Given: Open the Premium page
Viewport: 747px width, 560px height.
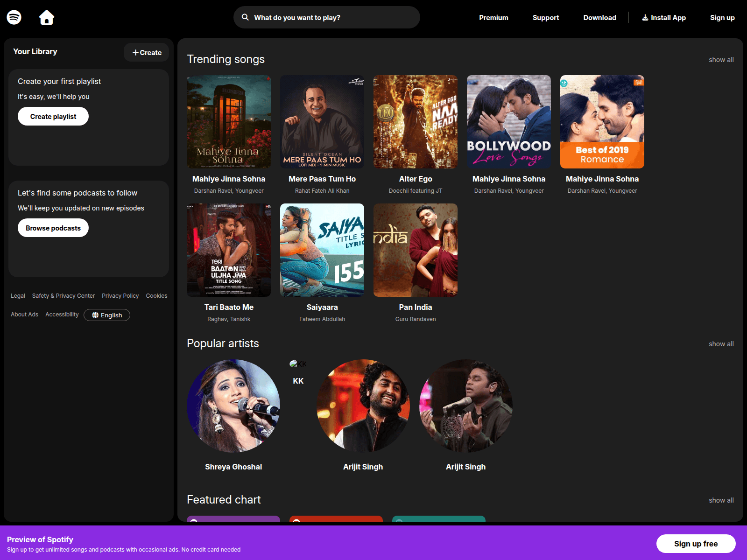Looking at the screenshot, I should point(493,18).
